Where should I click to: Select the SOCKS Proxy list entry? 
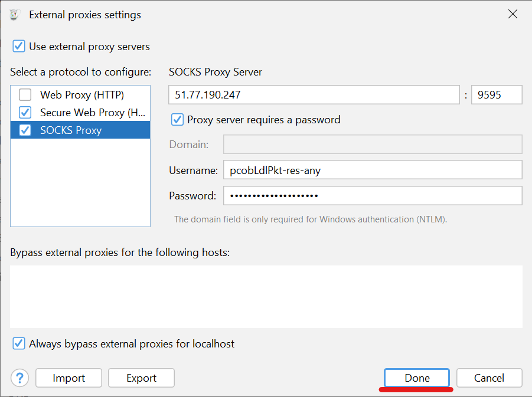[71, 130]
